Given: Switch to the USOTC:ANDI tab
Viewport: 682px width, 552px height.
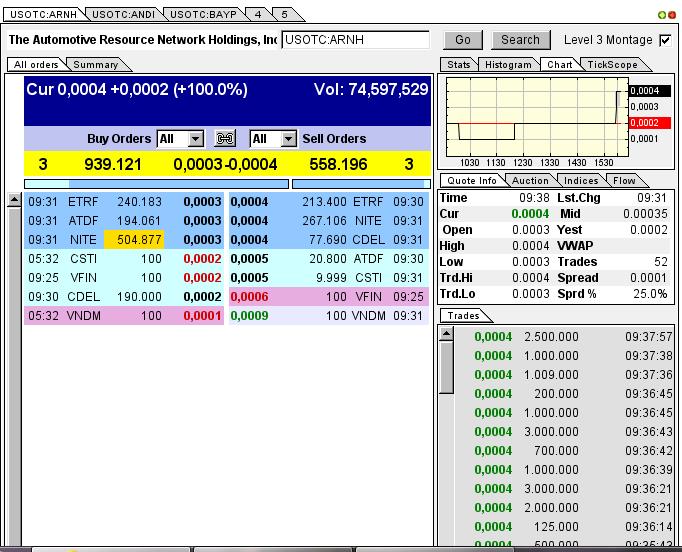Looking at the screenshot, I should pyautogui.click(x=122, y=14).
